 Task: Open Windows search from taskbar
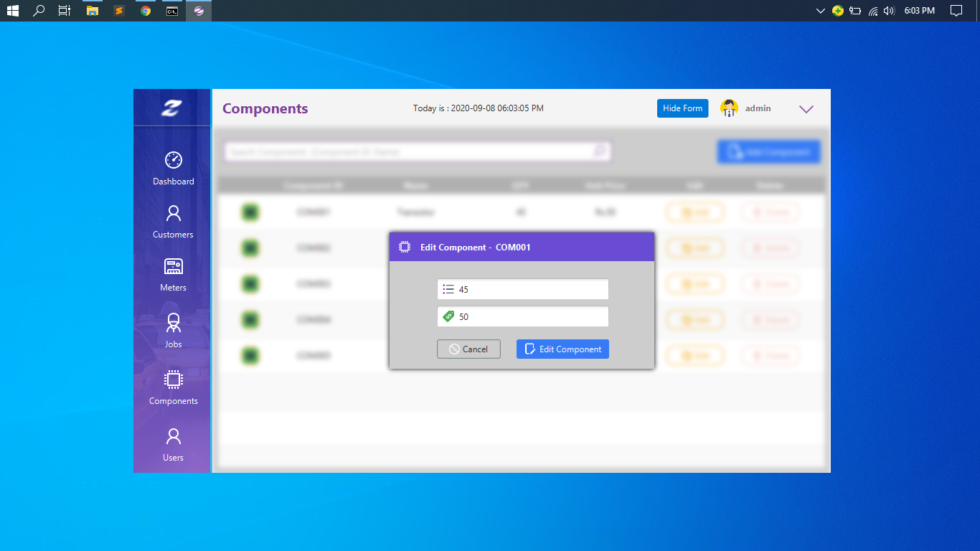pos(39,11)
